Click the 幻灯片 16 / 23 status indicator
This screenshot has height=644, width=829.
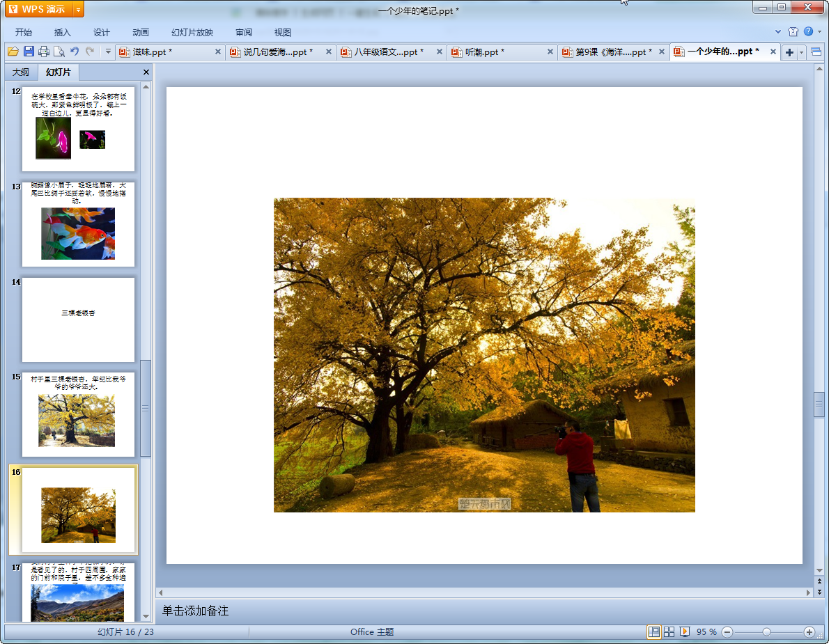pyautogui.click(x=126, y=632)
